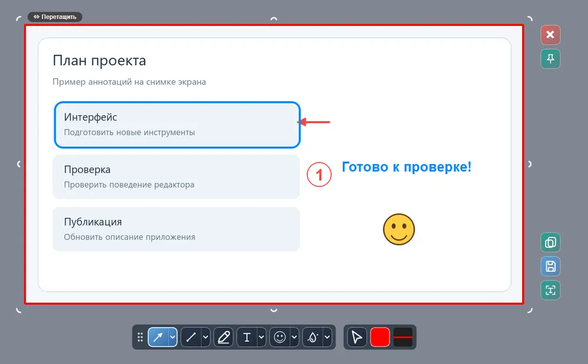588x364 pixels.
Task: Grab the toolbar drag handle dots
Action: click(x=141, y=337)
